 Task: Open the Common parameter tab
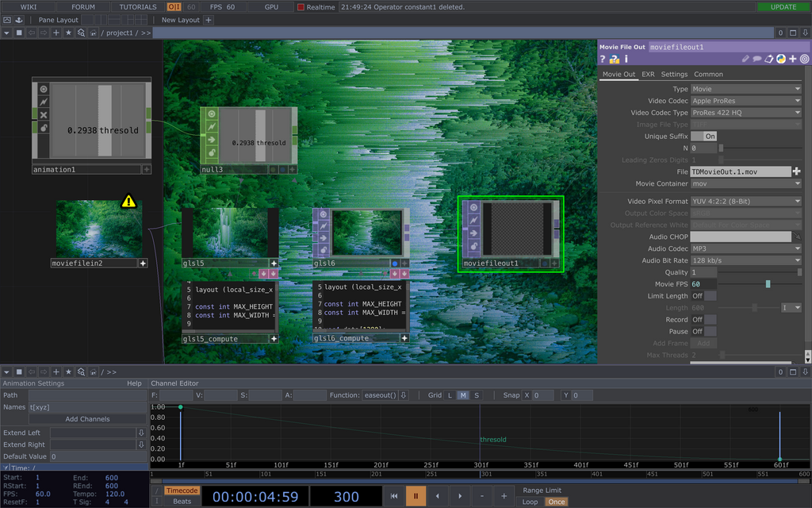708,75
